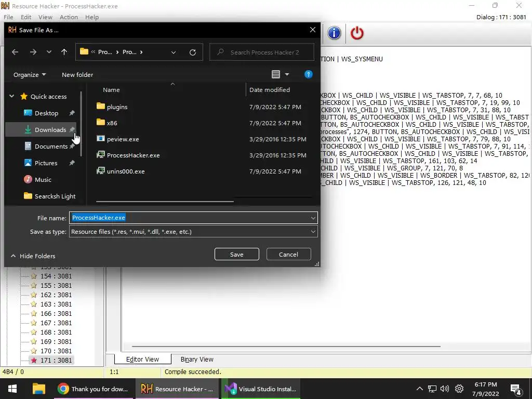The width and height of the screenshot is (532, 399).
Task: Click the editor horizontal scrollbar
Action: click(286, 347)
